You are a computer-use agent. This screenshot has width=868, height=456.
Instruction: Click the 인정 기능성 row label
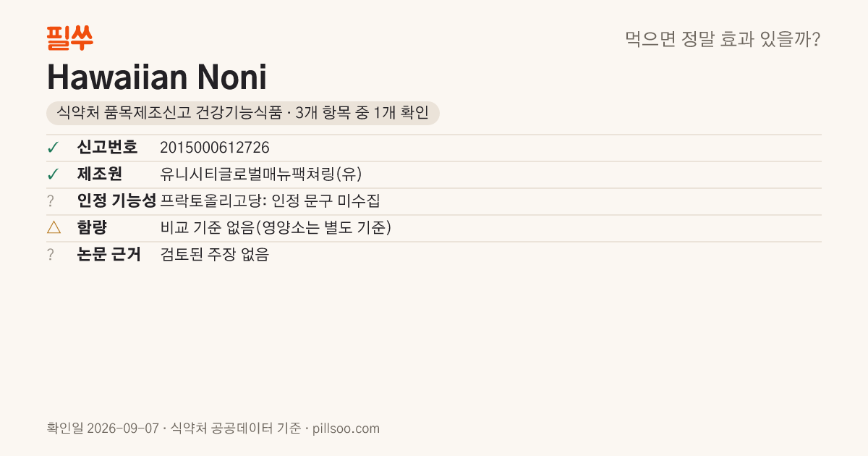coord(117,201)
